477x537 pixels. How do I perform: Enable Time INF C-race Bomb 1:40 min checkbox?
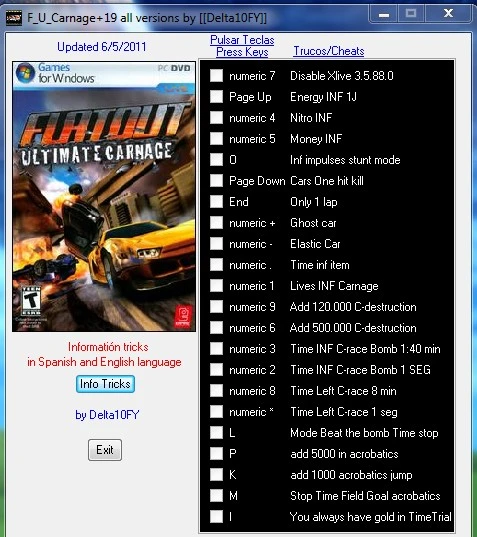tap(216, 349)
